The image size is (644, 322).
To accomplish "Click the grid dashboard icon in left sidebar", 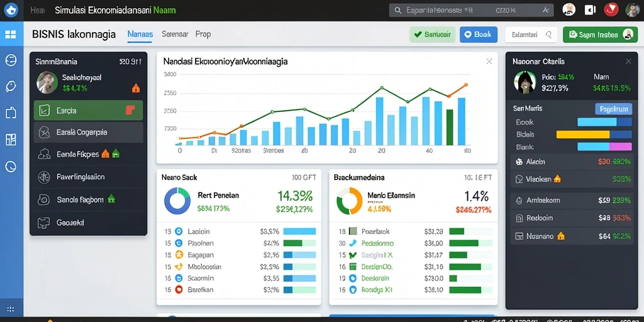I will [x=10, y=35].
